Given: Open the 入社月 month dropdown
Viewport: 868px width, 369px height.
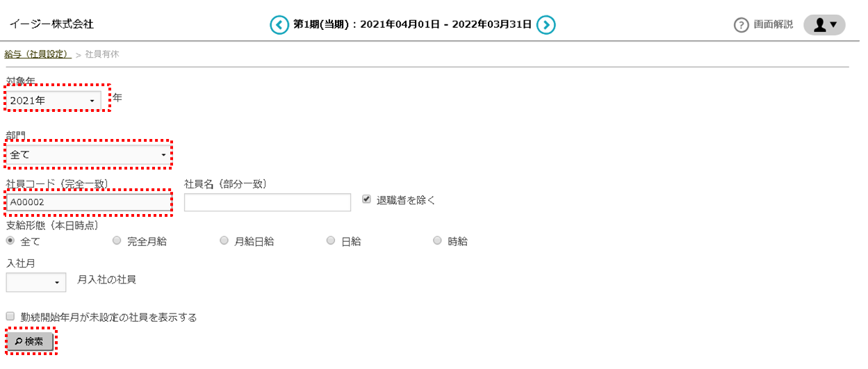Looking at the screenshot, I should pyautogui.click(x=36, y=282).
